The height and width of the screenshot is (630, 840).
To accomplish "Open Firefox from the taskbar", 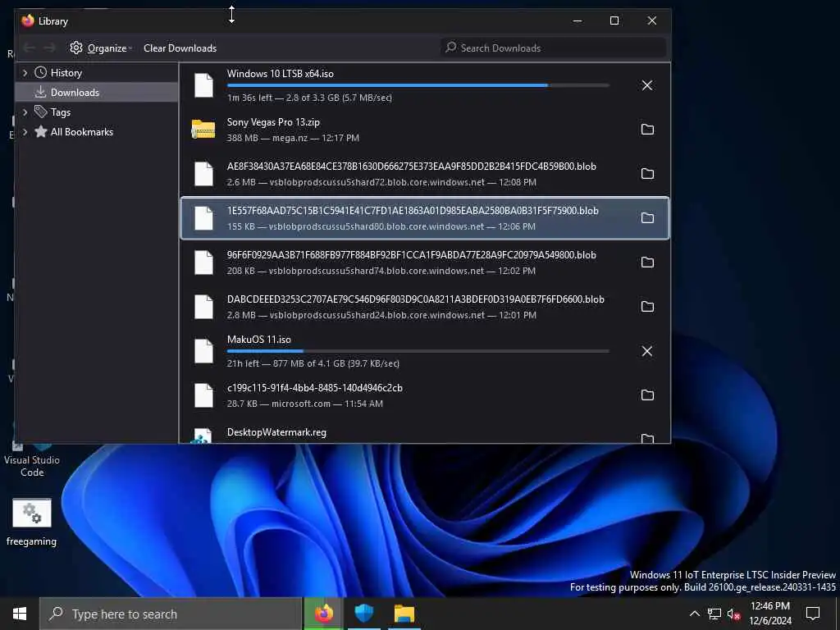I will [x=323, y=614].
